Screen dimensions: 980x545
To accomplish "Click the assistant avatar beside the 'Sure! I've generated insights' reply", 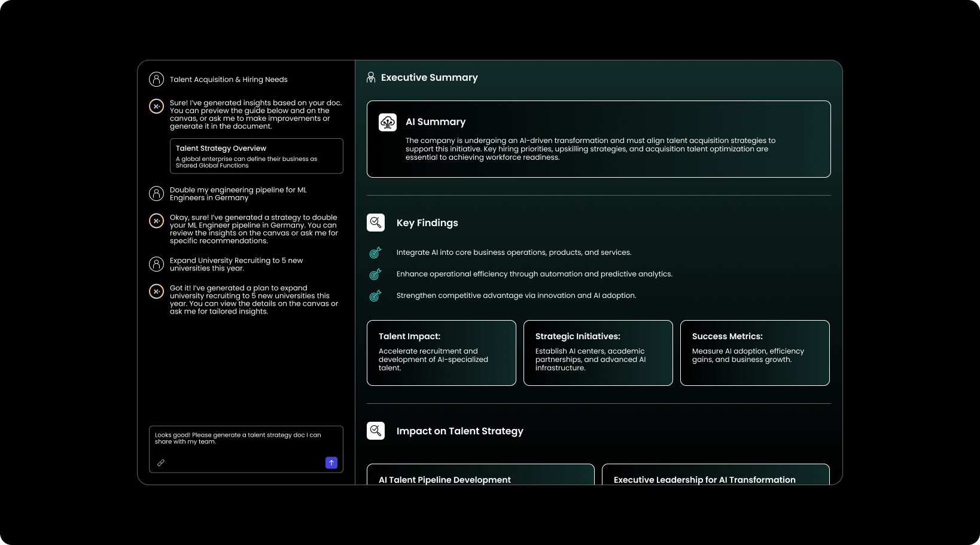I will click(156, 106).
